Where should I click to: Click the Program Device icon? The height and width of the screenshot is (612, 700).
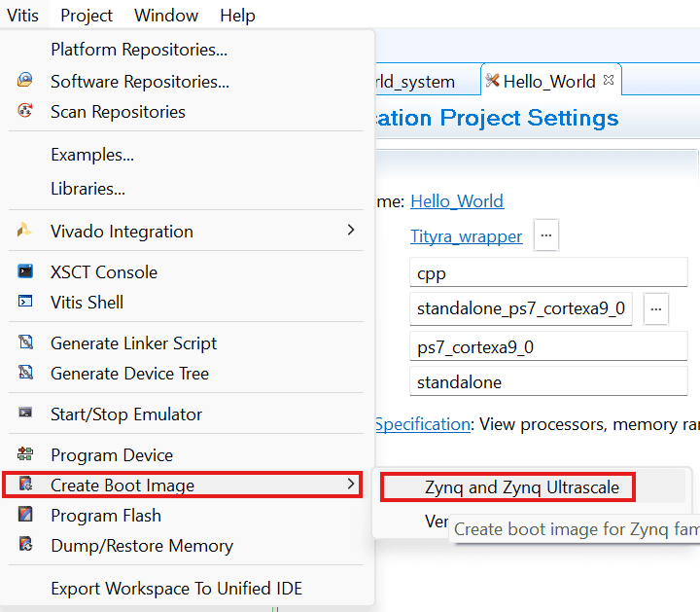(25, 455)
